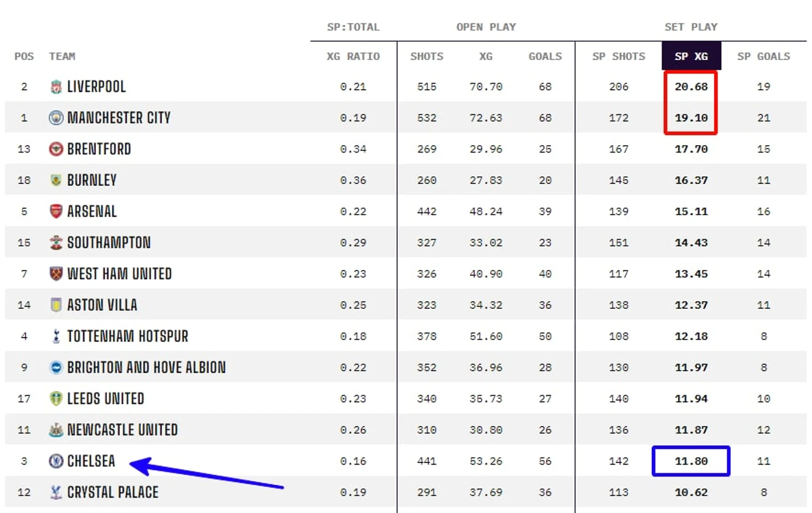The width and height of the screenshot is (812, 513).
Task: Click the Southampton team name
Action: (109, 243)
